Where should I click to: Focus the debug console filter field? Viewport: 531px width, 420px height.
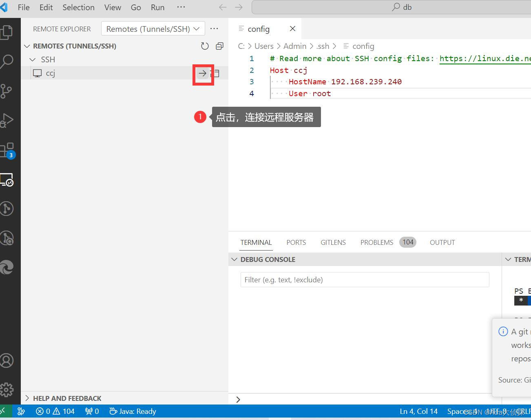tap(365, 280)
